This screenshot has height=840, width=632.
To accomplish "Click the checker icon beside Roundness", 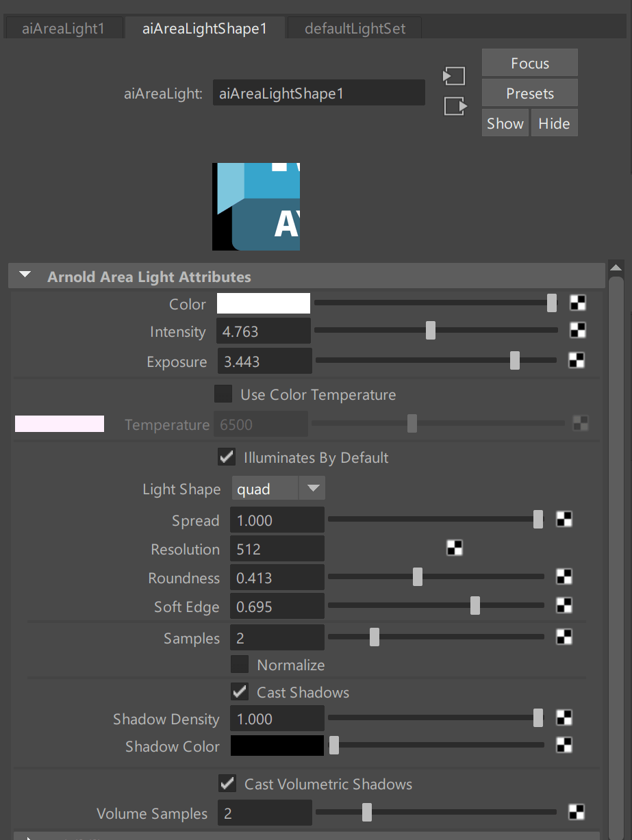I will (564, 577).
